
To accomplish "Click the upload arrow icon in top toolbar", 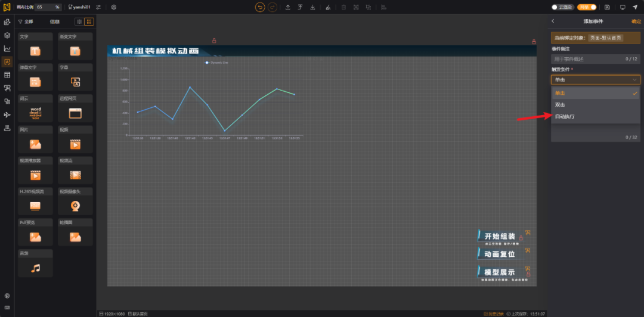I will tap(288, 7).
